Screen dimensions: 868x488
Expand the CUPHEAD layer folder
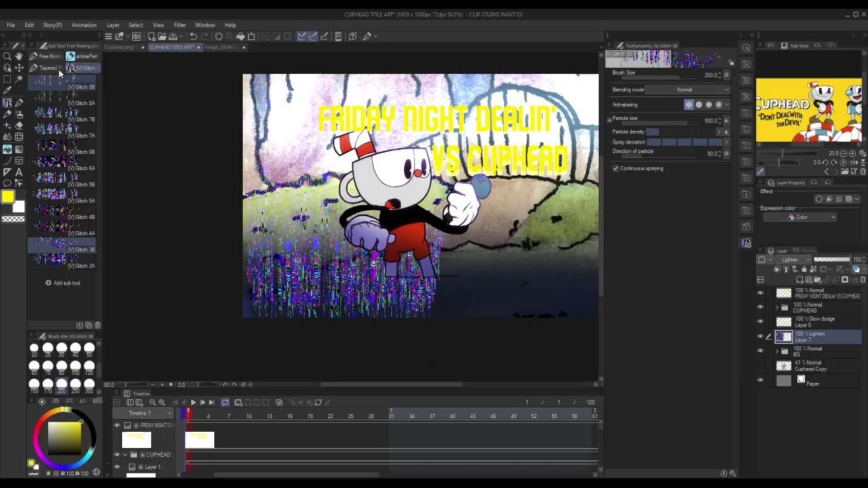(777, 308)
